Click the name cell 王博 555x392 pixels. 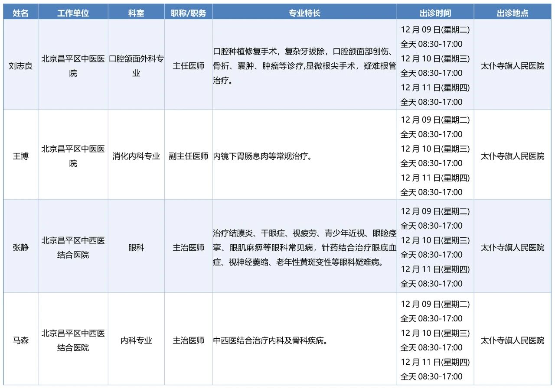click(21, 156)
